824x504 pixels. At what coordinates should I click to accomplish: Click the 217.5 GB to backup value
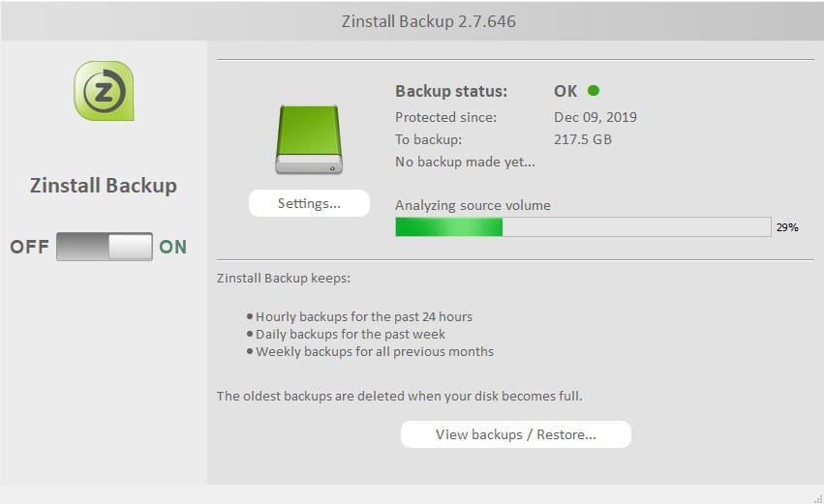(583, 139)
